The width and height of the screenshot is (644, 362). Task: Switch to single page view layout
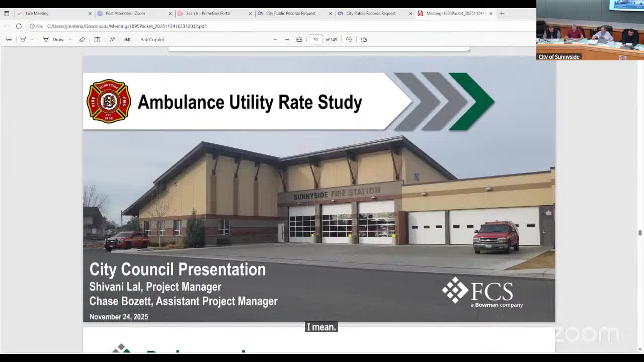tap(364, 39)
